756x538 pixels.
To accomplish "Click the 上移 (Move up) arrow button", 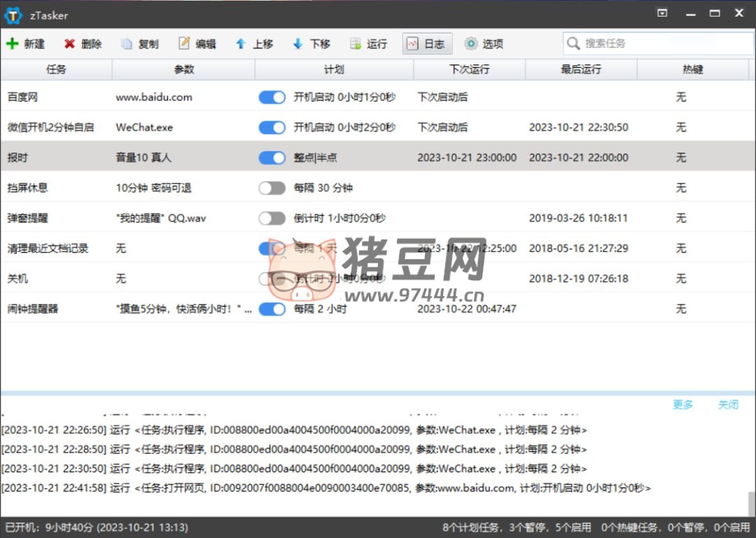I will pos(254,44).
